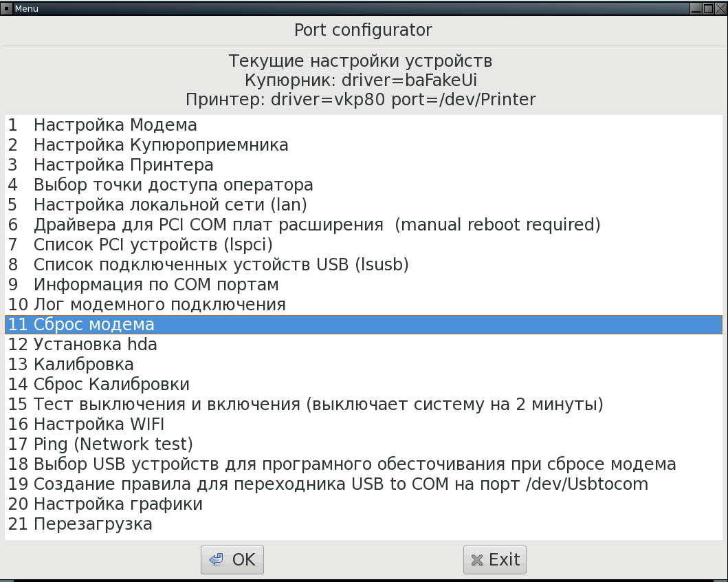This screenshot has width=728, height=582.
Task: Select "Настройка Принтера" option
Action: coord(123,165)
